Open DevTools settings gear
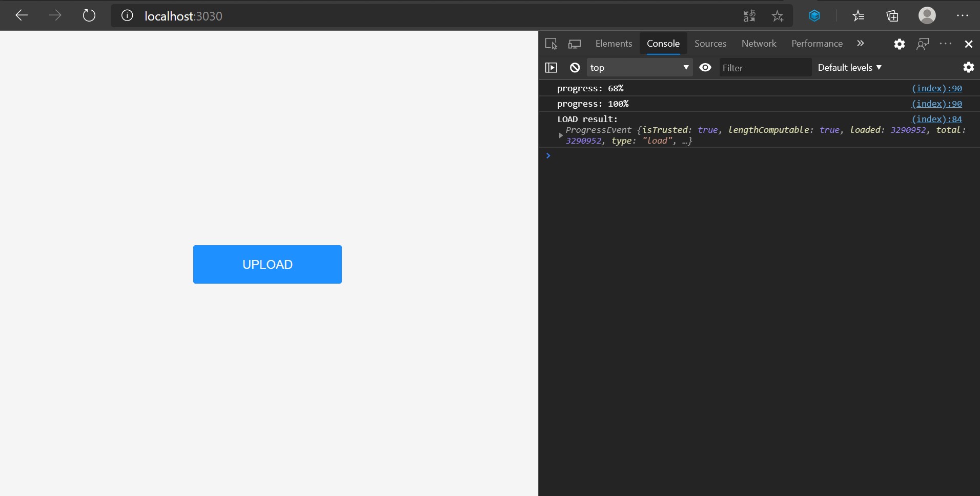This screenshot has height=496, width=980. 899,44
